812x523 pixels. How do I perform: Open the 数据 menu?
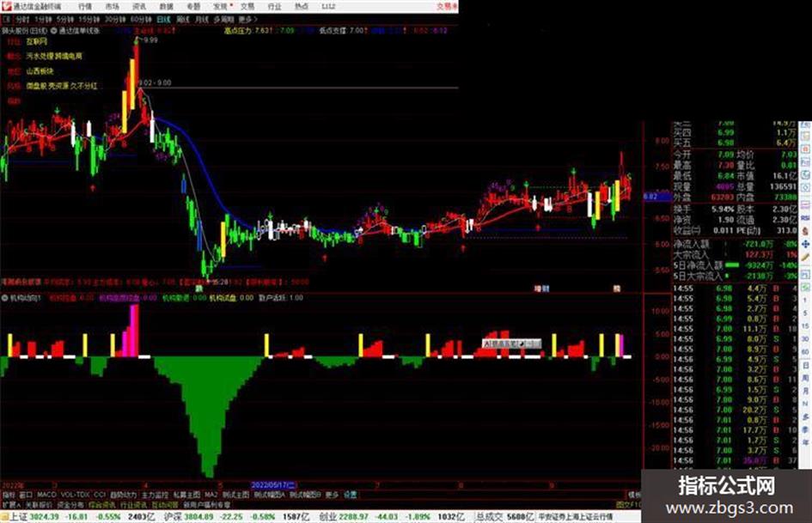point(166,7)
